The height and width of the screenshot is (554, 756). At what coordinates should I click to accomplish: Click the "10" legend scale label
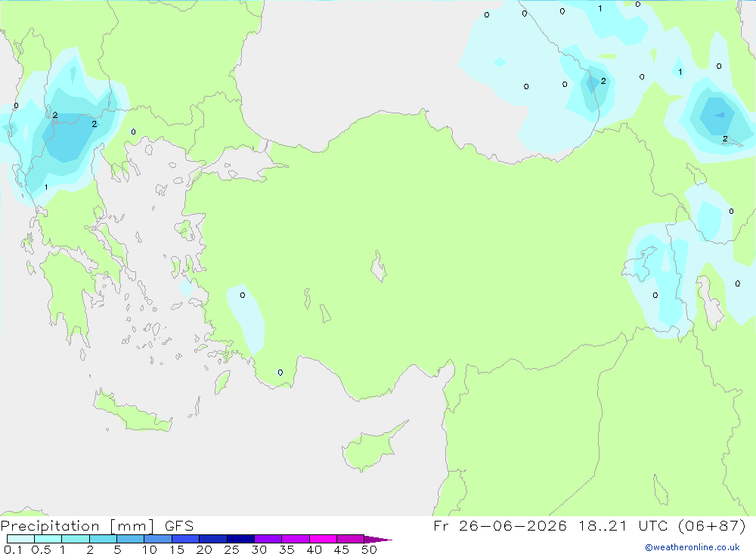coord(150,549)
